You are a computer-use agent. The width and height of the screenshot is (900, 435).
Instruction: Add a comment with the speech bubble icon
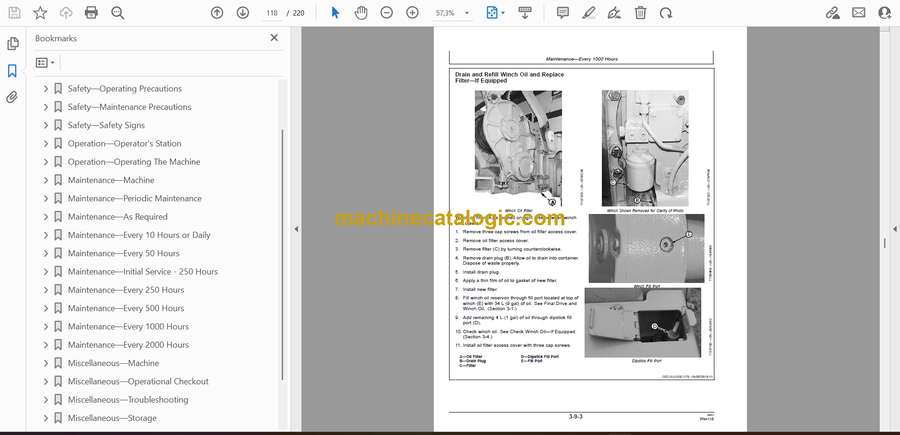pos(563,13)
